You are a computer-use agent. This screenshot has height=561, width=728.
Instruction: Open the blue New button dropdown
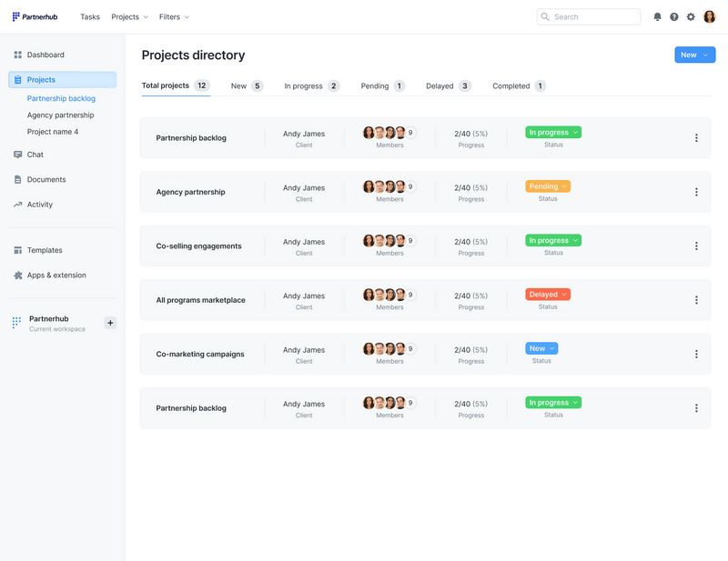694,55
